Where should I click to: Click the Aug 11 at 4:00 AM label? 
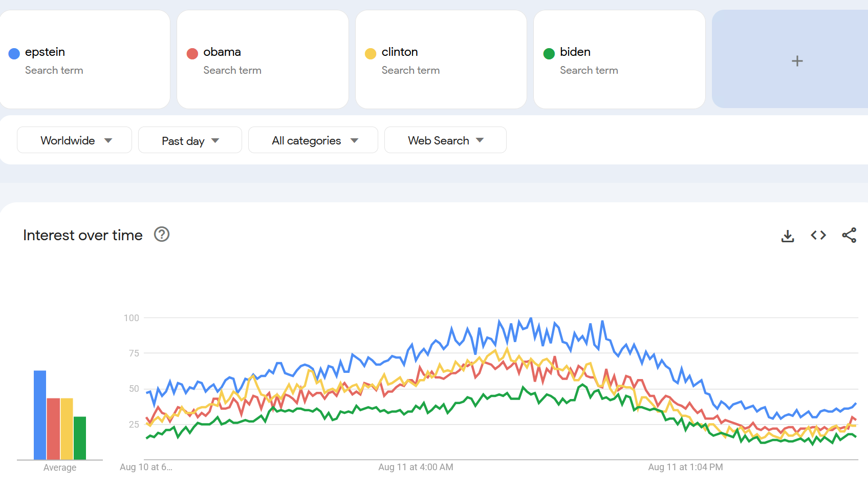[x=416, y=467]
